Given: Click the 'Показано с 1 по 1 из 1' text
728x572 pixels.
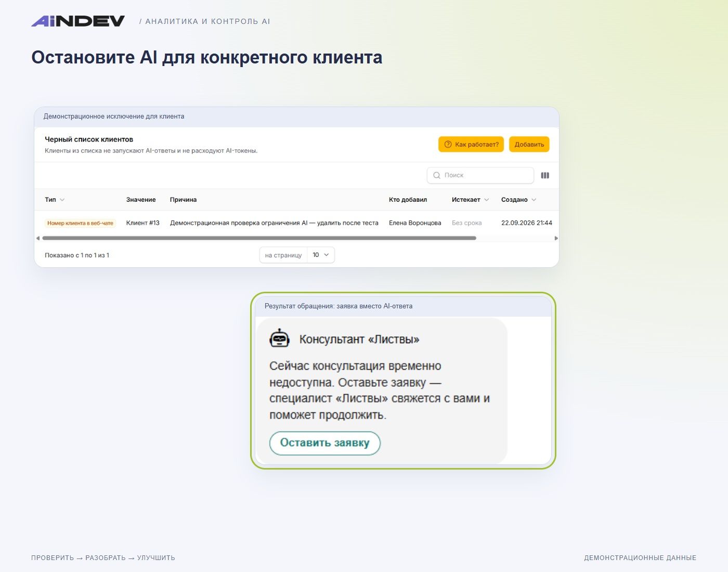Looking at the screenshot, I should (x=77, y=255).
